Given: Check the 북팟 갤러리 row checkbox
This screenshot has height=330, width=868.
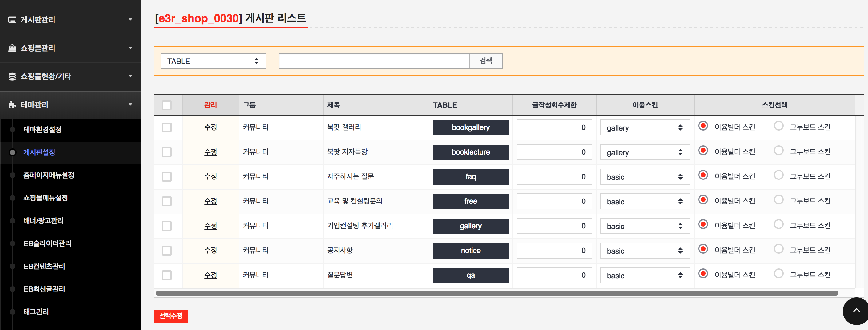Looking at the screenshot, I should click(167, 127).
